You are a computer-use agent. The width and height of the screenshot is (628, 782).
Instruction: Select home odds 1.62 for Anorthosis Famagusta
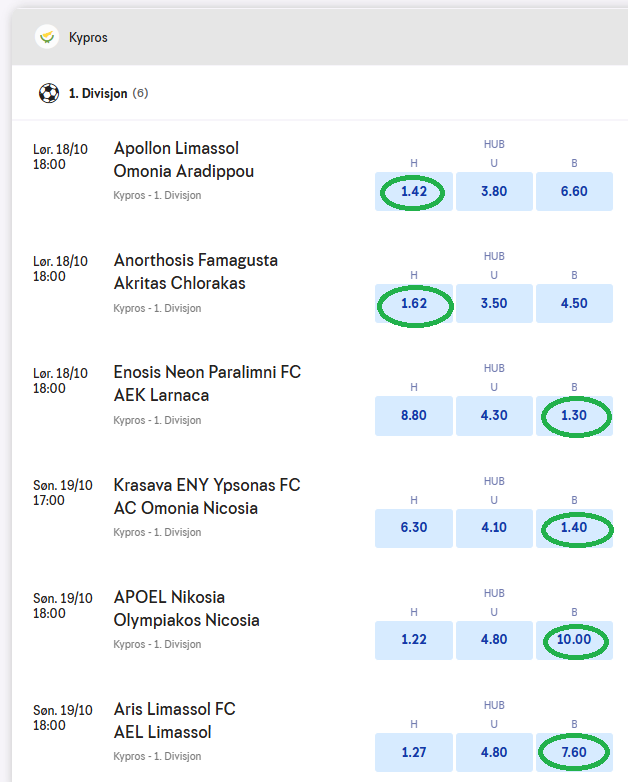[x=413, y=303]
